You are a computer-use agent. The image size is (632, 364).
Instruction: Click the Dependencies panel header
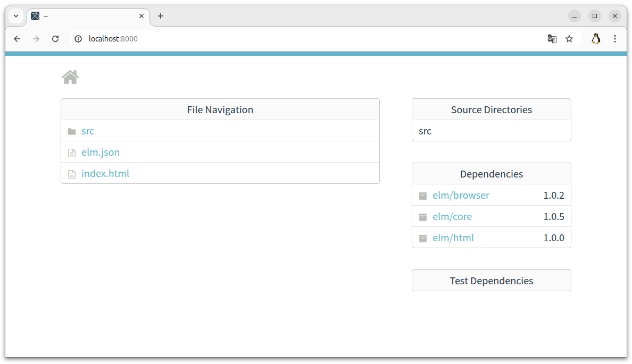[492, 174]
